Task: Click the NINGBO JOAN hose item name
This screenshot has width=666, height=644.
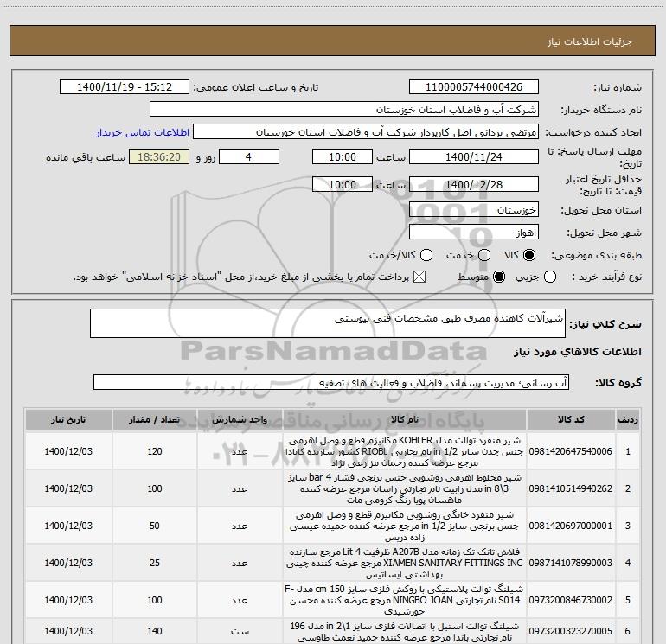Action: (405, 600)
